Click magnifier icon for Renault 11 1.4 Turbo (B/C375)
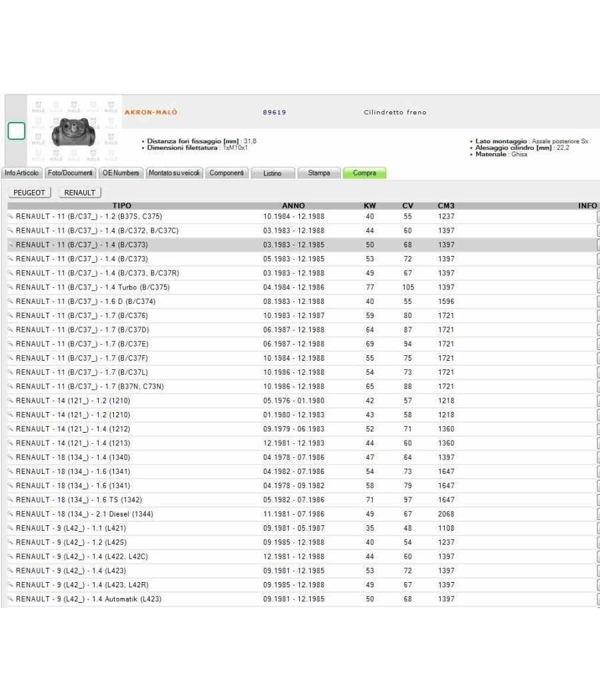 coord(10,287)
